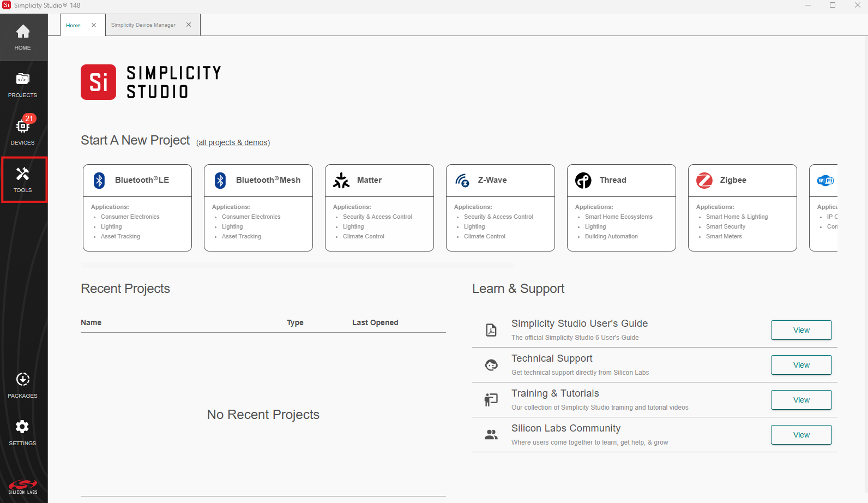Viewport: 868px width, 503px height.
Task: Choose the Matter project card
Action: [379, 207]
